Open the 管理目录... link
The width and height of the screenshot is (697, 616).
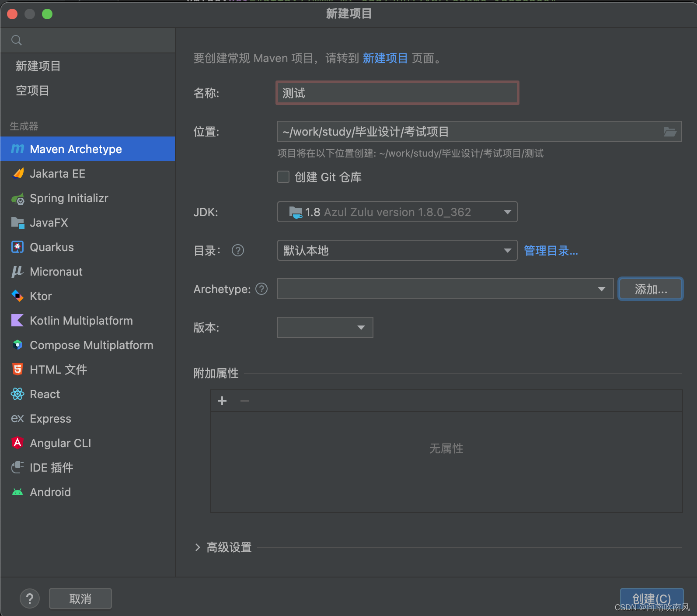(x=551, y=251)
